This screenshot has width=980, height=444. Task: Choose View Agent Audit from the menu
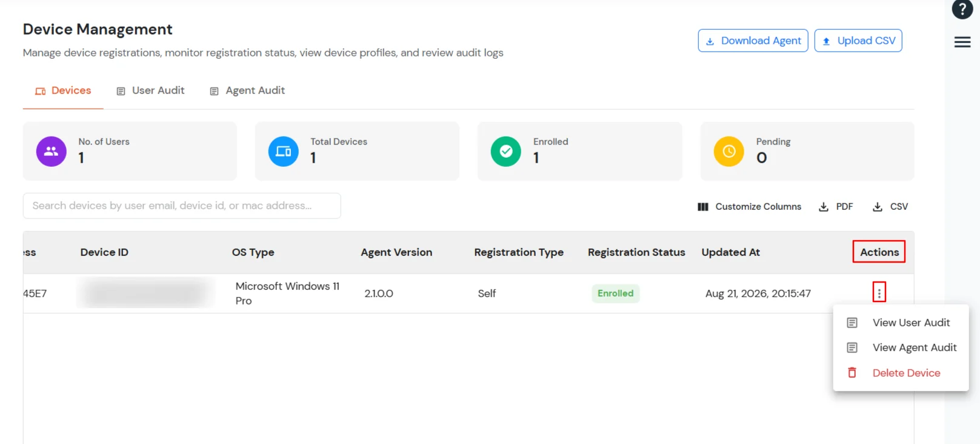[x=901, y=348]
